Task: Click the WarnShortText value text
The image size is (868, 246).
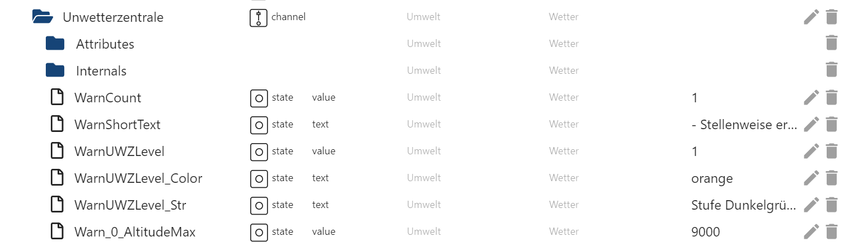Action: (743, 125)
